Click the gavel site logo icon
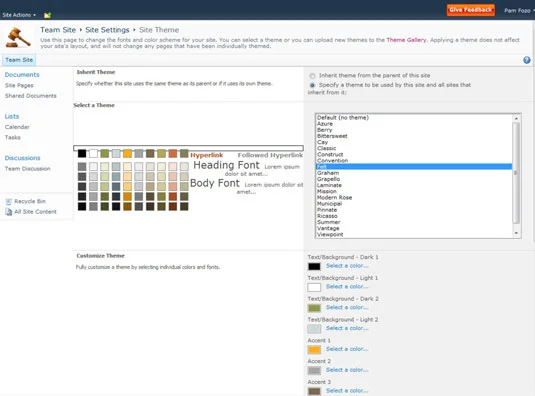This screenshot has height=396, width=535. point(18,37)
